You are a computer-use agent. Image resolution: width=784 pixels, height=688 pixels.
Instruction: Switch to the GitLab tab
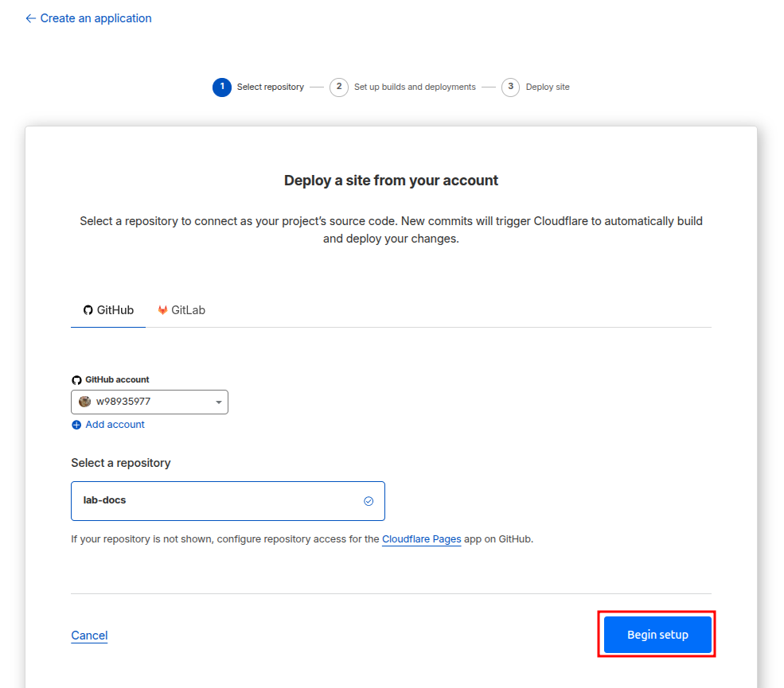click(181, 309)
